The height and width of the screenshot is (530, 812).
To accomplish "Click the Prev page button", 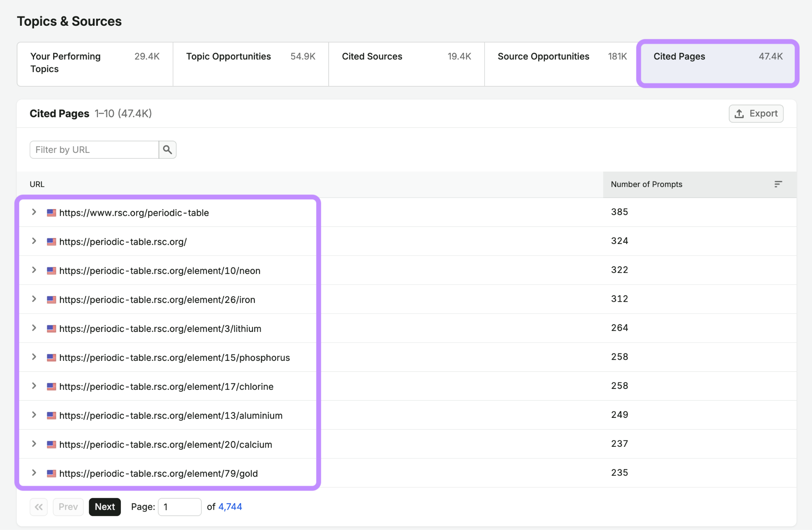I will [68, 507].
